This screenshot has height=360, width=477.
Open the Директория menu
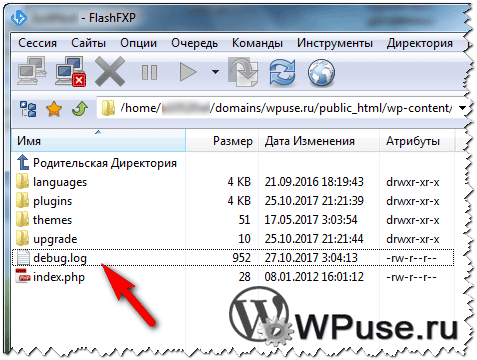click(420, 43)
